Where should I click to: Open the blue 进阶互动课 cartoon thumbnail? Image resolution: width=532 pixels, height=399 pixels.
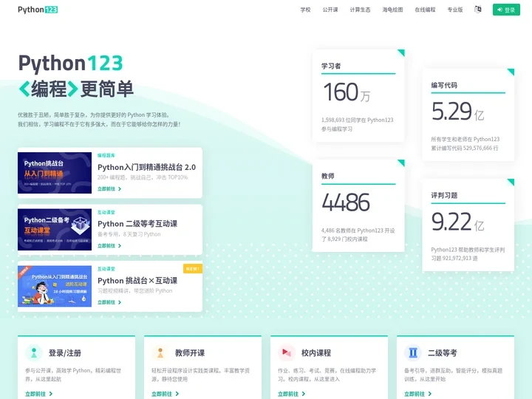click(55, 287)
